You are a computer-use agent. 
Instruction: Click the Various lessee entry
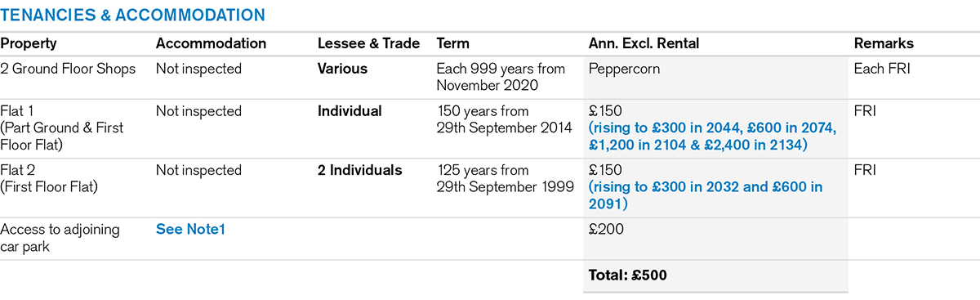click(x=343, y=69)
